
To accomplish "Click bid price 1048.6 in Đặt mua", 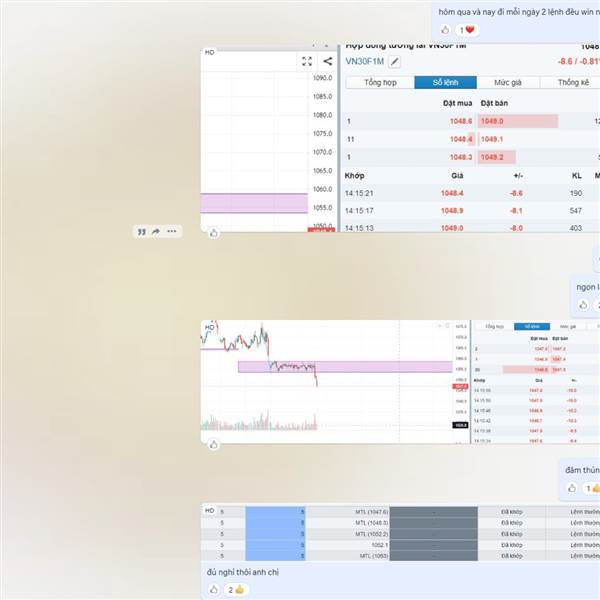I will point(461,121).
